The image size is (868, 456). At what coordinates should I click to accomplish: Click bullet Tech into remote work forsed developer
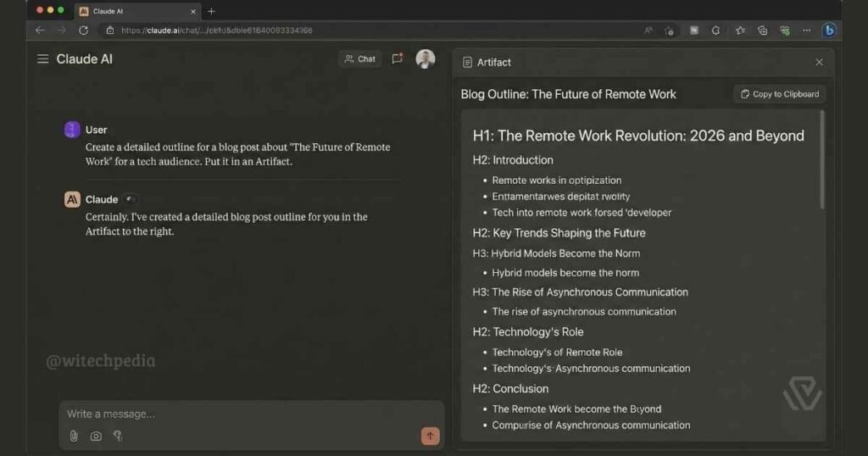tap(581, 213)
